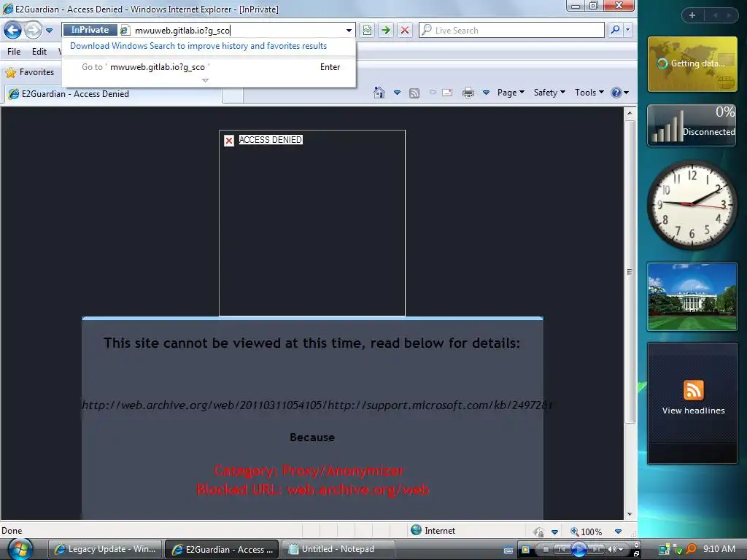Image resolution: width=747 pixels, height=560 pixels.
Task: Select the E2Guardian - Access Denied tab
Action: 113,94
